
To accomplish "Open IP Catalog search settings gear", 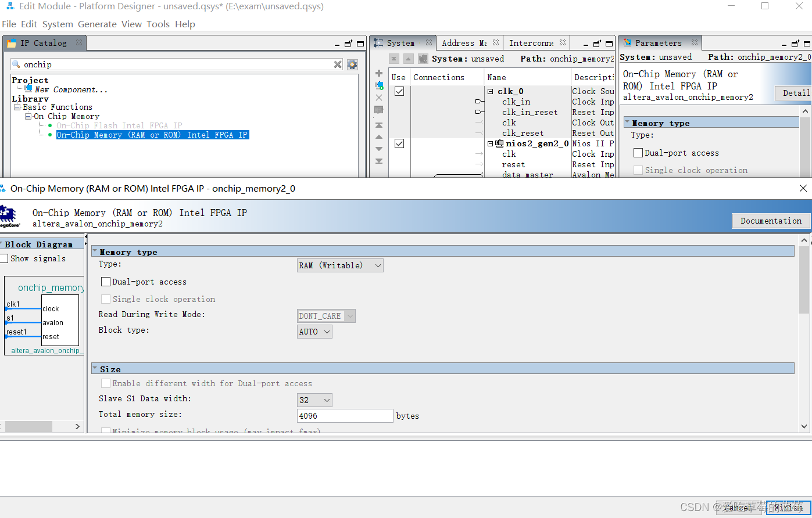I will coord(352,64).
